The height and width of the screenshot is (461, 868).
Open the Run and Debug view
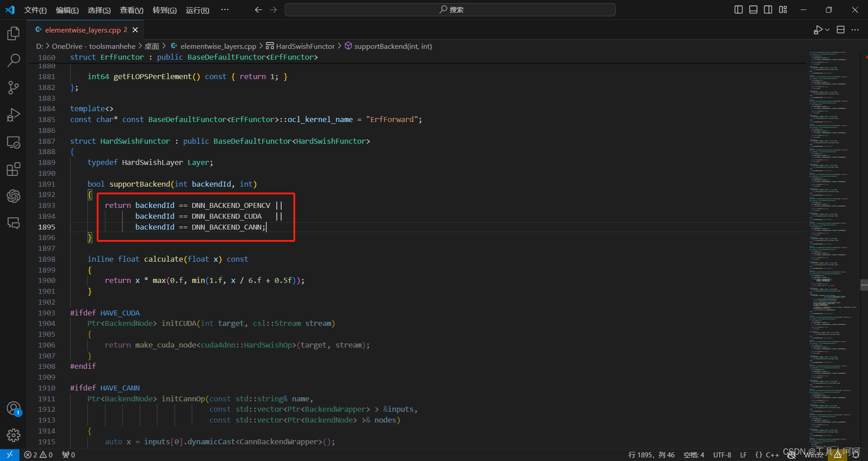[x=14, y=115]
